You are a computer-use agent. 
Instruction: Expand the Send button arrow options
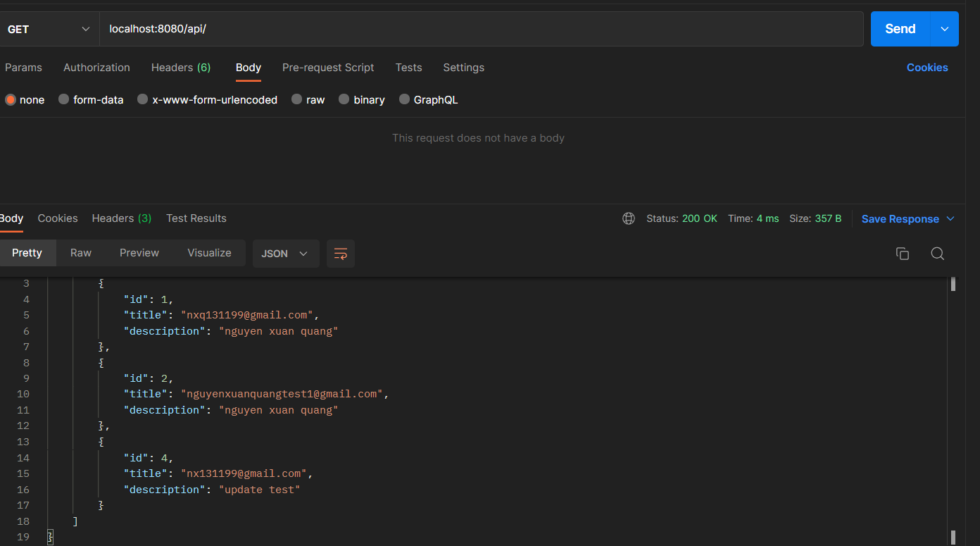click(944, 29)
